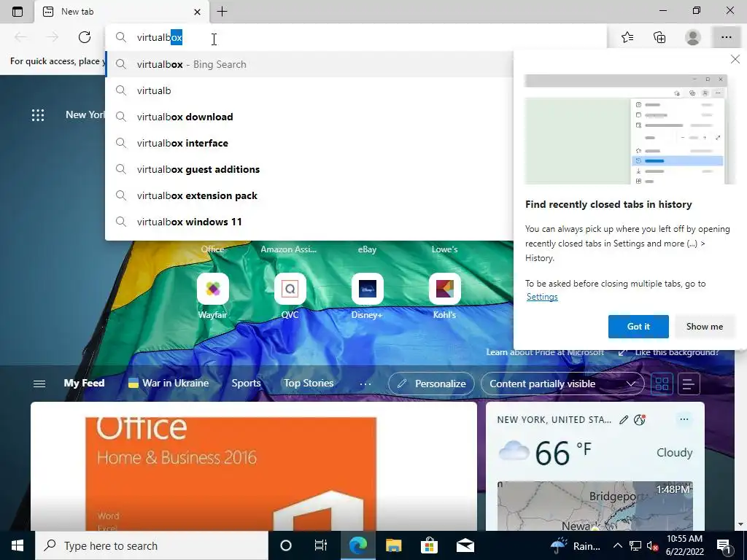
Task: Open Cortana circle icon on taskbar
Action: pos(286,545)
